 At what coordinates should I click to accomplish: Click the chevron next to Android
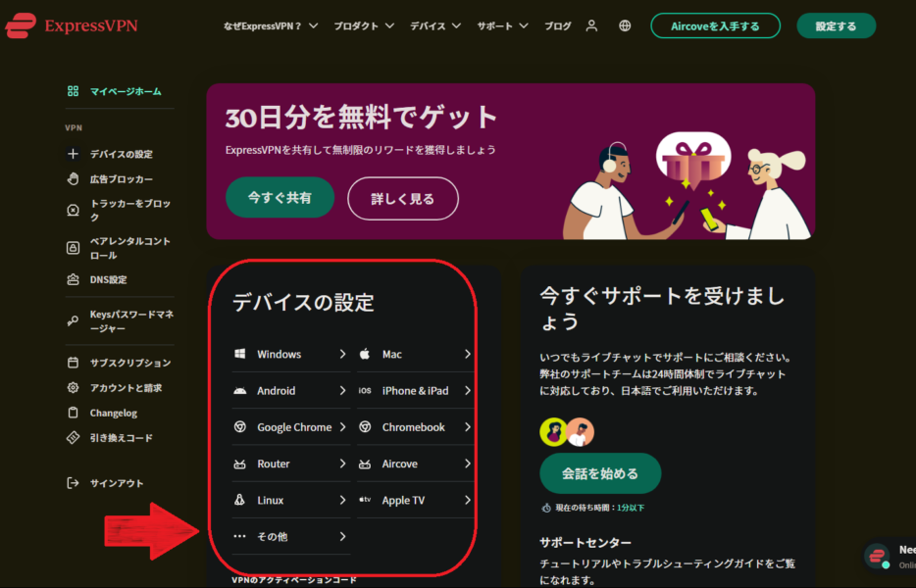pyautogui.click(x=342, y=391)
